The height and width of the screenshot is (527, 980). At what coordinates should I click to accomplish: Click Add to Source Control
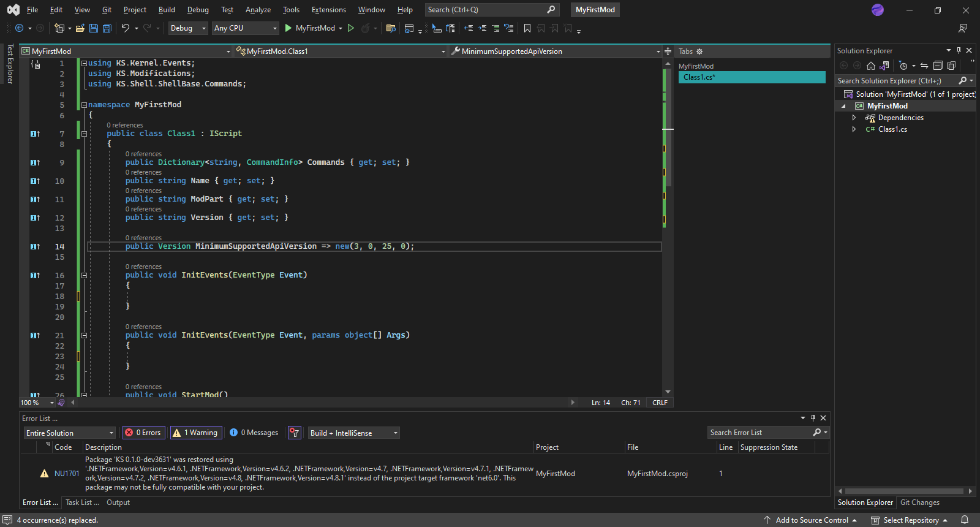pos(812,520)
